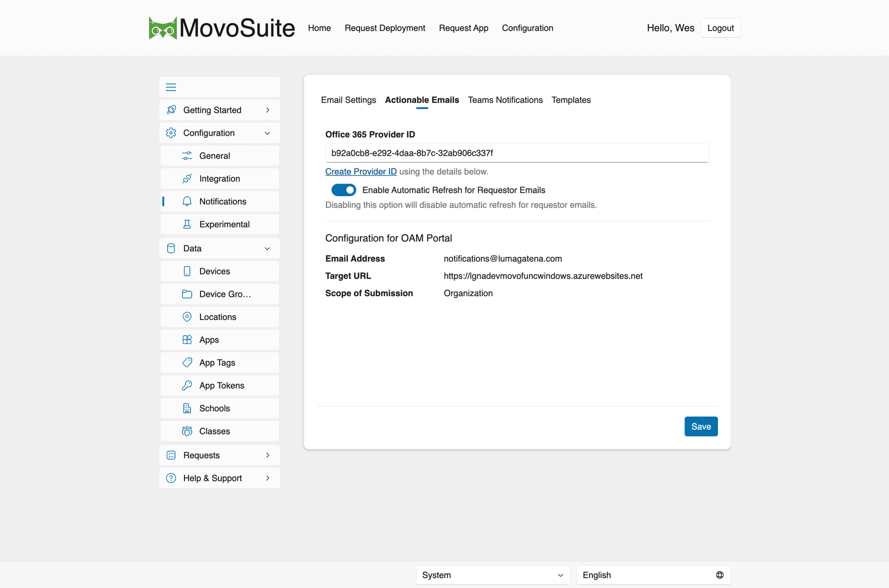This screenshot has height=588, width=889.
Task: Open the Experimental sidebar item
Action: [220, 224]
